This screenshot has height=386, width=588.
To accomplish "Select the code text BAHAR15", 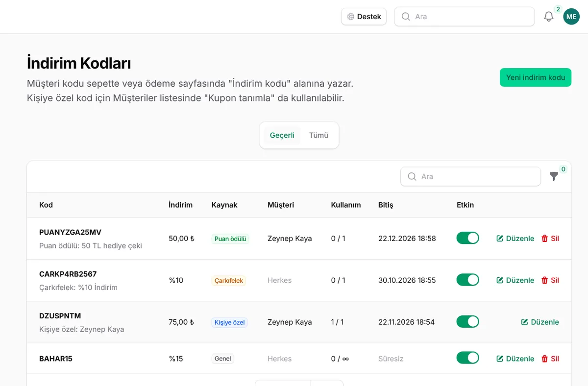I will click(56, 359).
